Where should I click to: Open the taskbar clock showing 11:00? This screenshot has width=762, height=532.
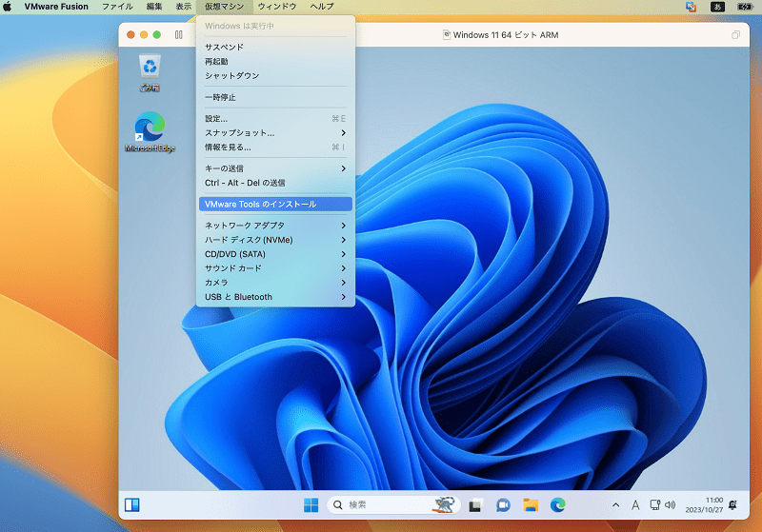704,504
